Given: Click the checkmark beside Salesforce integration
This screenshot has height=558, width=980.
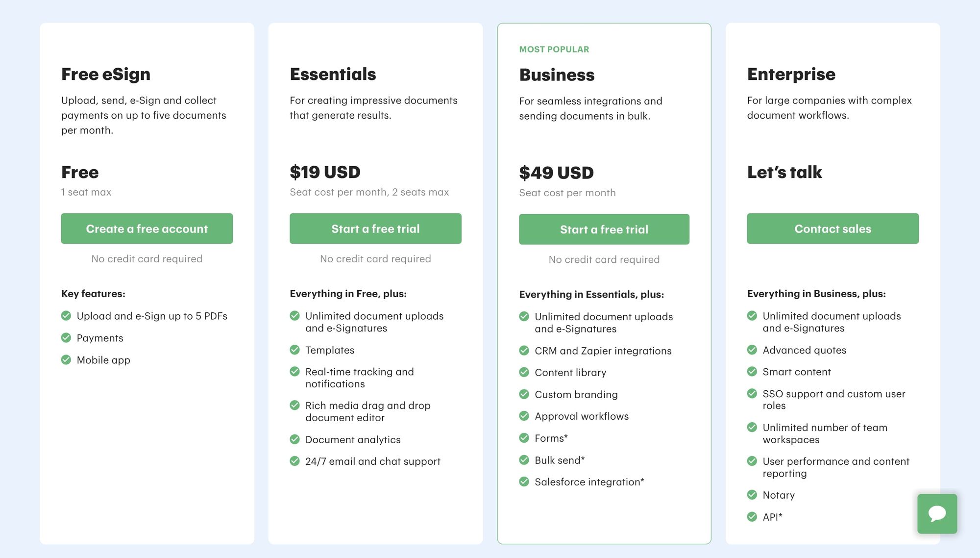Looking at the screenshot, I should (x=523, y=481).
